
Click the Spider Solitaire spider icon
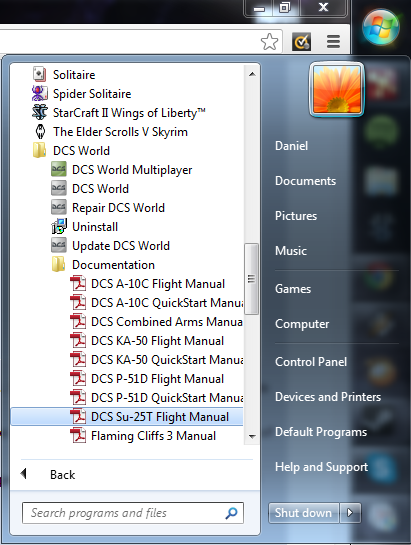tap(39, 93)
